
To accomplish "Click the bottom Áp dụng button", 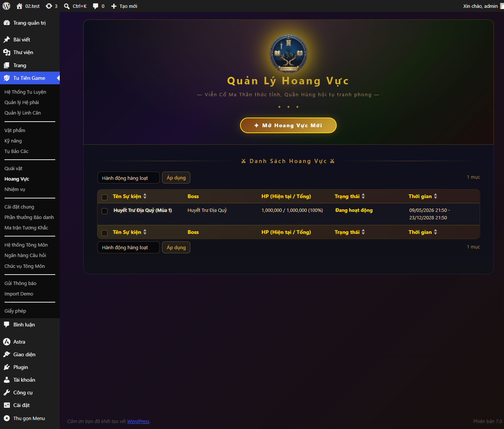I will (x=176, y=247).
